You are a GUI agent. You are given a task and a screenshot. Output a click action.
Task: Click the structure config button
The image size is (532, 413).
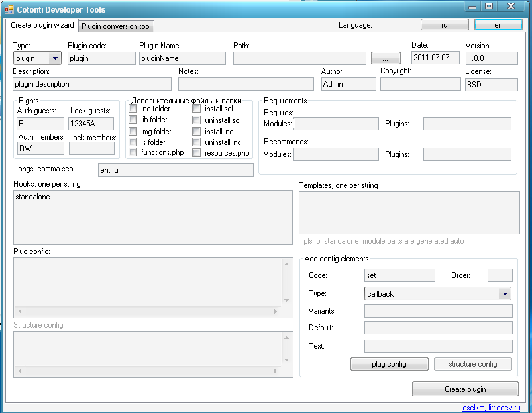(x=473, y=364)
